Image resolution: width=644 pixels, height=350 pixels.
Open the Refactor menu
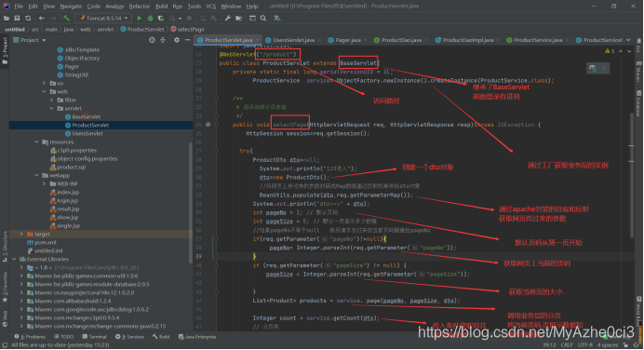(140, 7)
